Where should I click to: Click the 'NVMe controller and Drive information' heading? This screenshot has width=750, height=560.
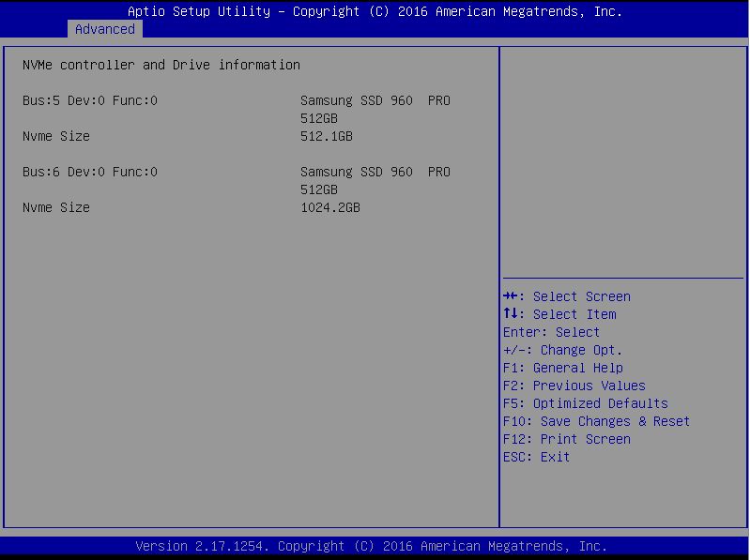161,65
